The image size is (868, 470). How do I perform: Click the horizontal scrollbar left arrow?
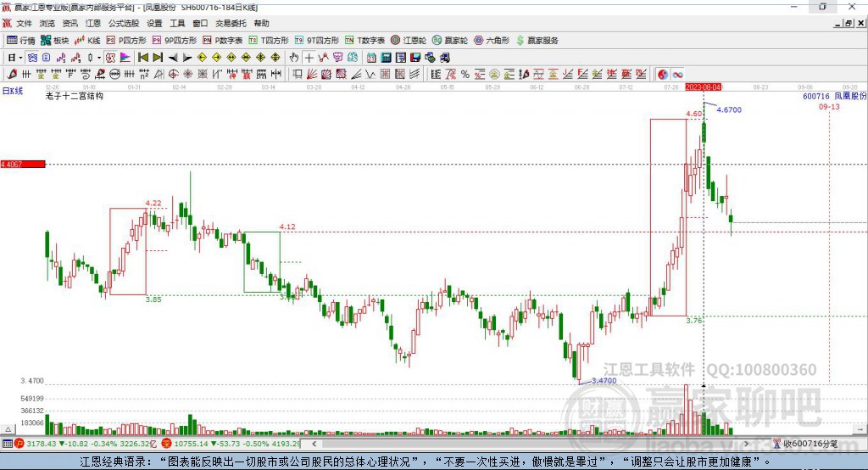coord(314,444)
